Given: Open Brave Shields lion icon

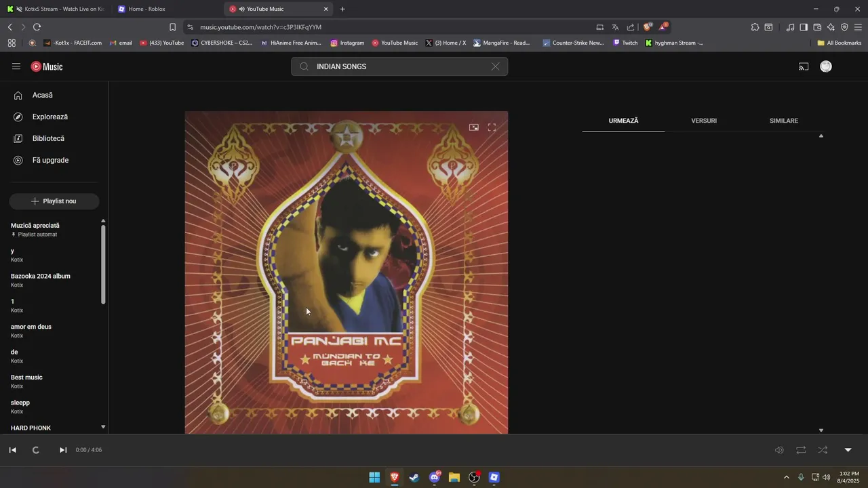Looking at the screenshot, I should pos(648,27).
